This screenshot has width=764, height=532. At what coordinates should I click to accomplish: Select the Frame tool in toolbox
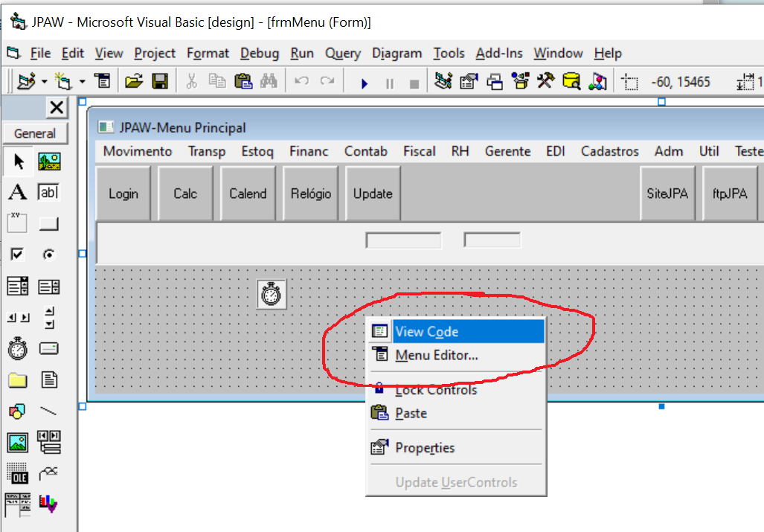(17, 222)
